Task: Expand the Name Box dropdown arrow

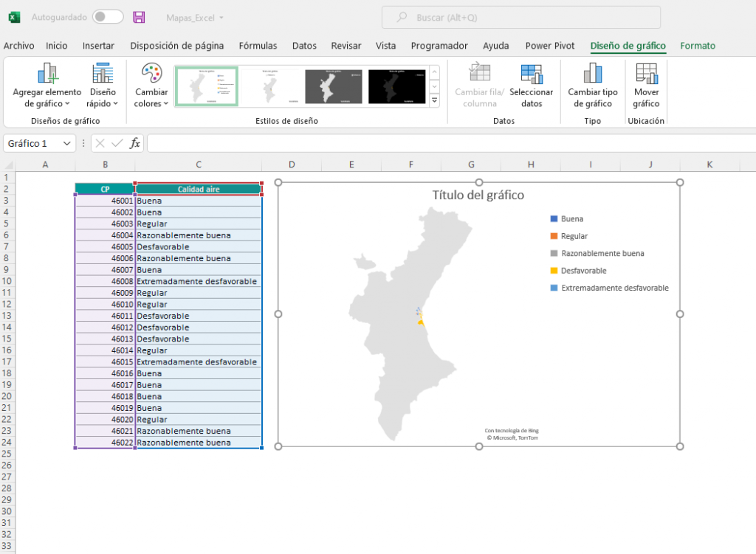Action: (66, 143)
